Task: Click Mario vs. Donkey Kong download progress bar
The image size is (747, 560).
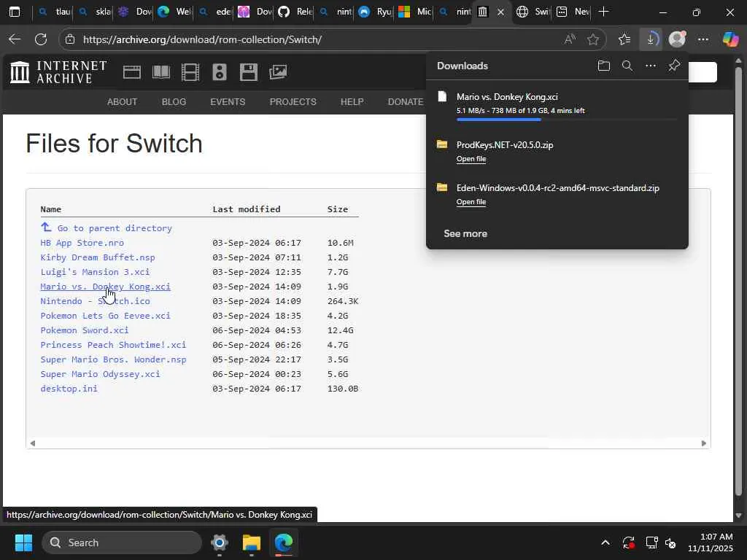Action: (567, 120)
